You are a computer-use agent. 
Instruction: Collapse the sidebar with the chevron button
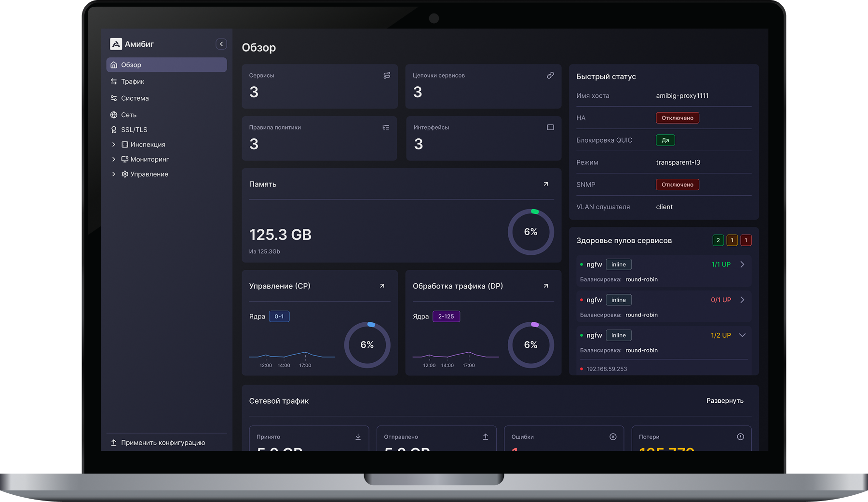coord(221,44)
